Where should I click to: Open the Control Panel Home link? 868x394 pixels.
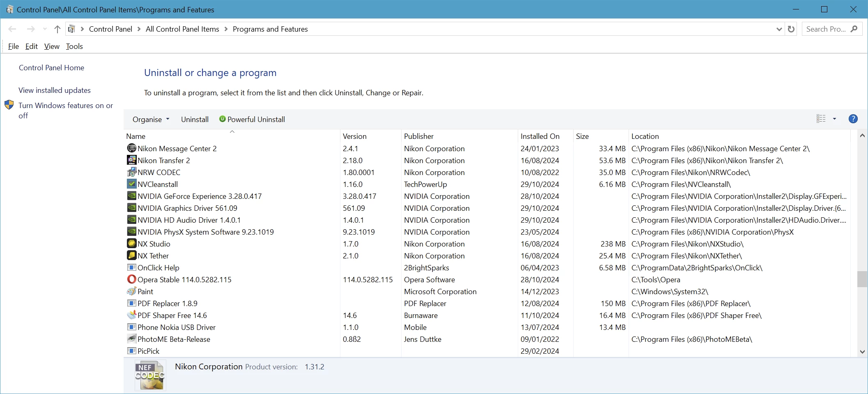point(51,68)
